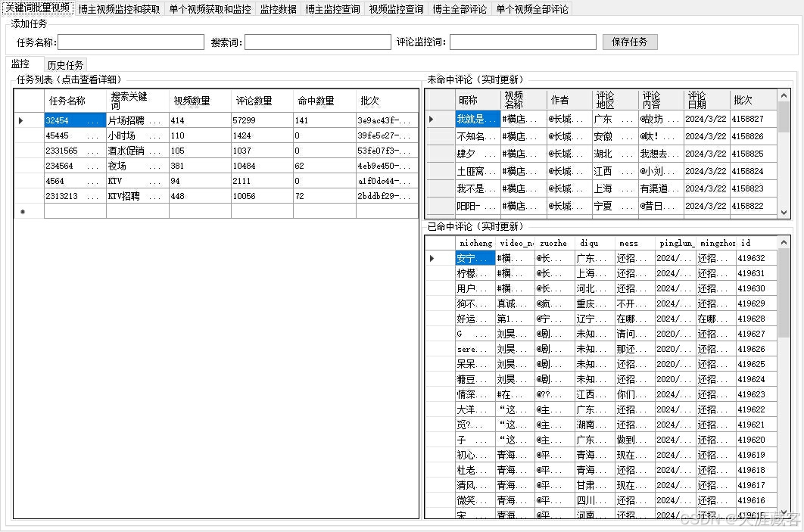The width and height of the screenshot is (804, 532).
Task: Go to 博主监控查询 tab
Action: click(333, 9)
